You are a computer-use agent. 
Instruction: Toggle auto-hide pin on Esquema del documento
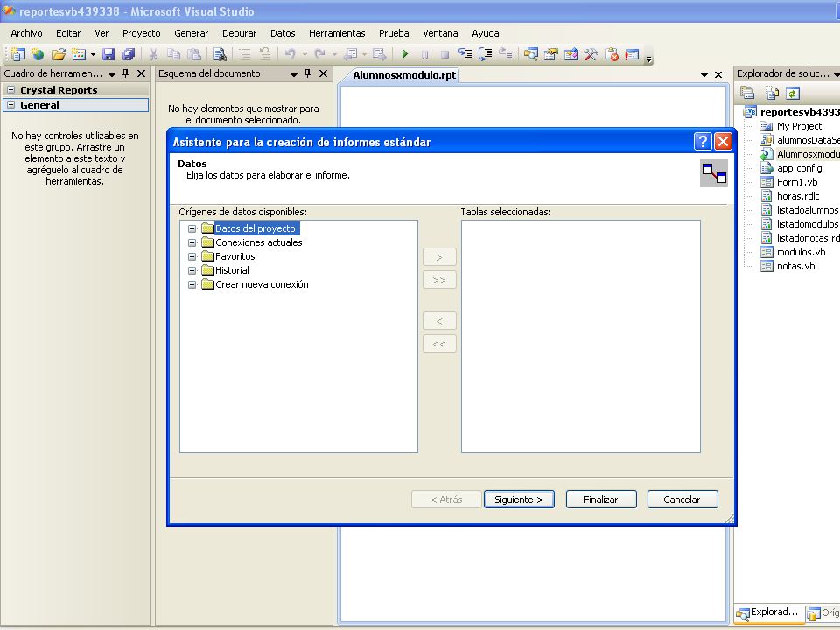click(x=307, y=73)
